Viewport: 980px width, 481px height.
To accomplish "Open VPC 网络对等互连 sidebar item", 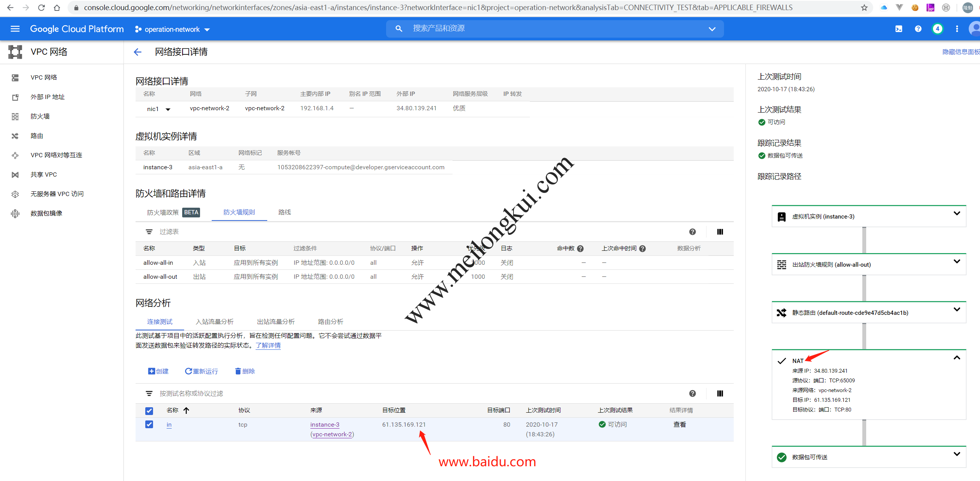I will pyautogui.click(x=56, y=155).
